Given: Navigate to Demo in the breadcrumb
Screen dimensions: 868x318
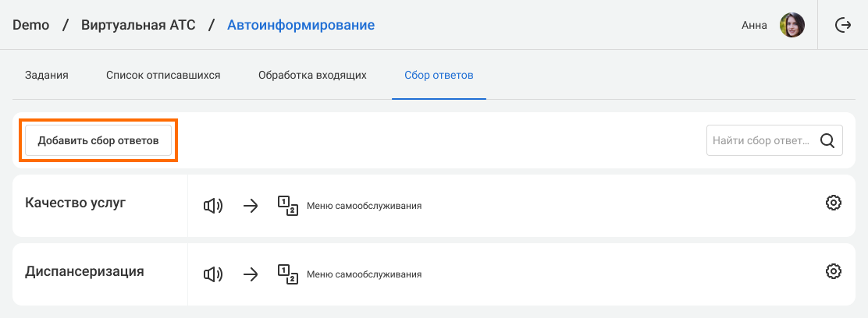Looking at the screenshot, I should pyautogui.click(x=31, y=25).
